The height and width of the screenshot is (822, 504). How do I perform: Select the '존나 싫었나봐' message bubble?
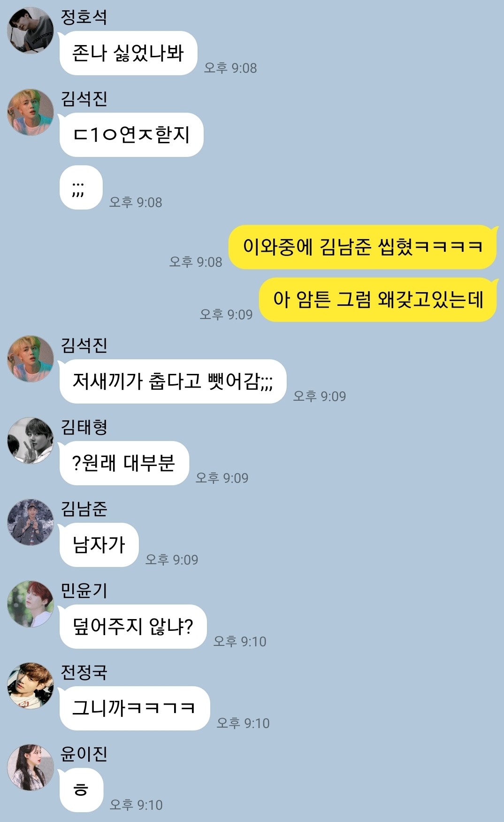pos(128,53)
